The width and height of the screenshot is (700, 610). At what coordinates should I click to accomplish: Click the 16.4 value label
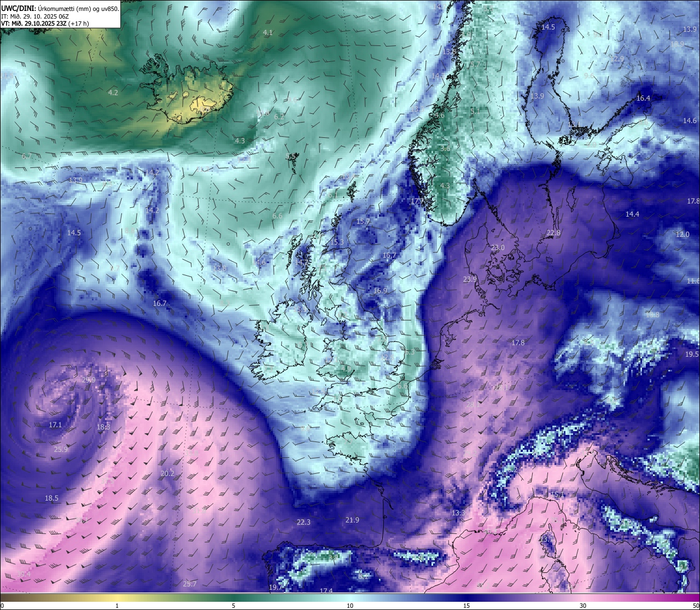click(643, 98)
